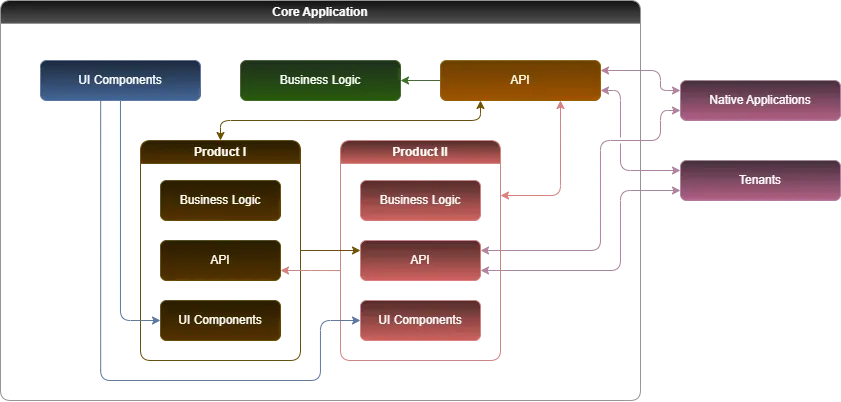Image resolution: width=841 pixels, height=402 pixels.
Task: Select UI Components inside Product I
Action: click(x=220, y=320)
